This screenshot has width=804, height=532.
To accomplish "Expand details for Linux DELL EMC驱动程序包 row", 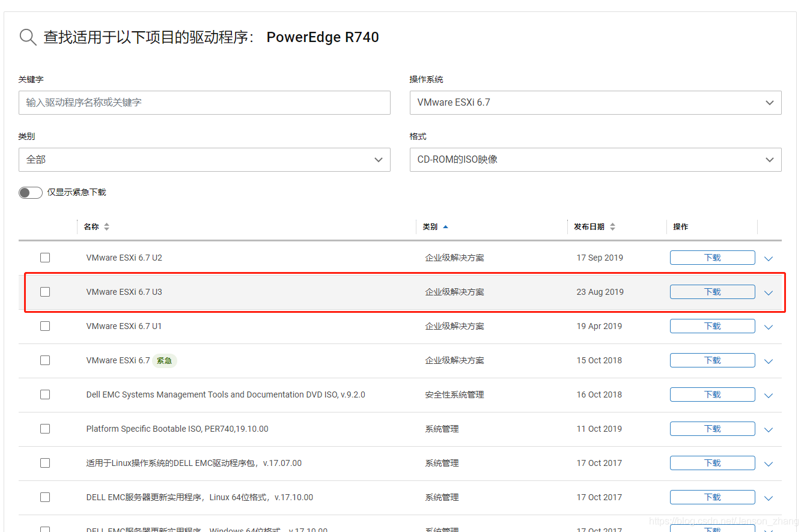I will click(769, 464).
